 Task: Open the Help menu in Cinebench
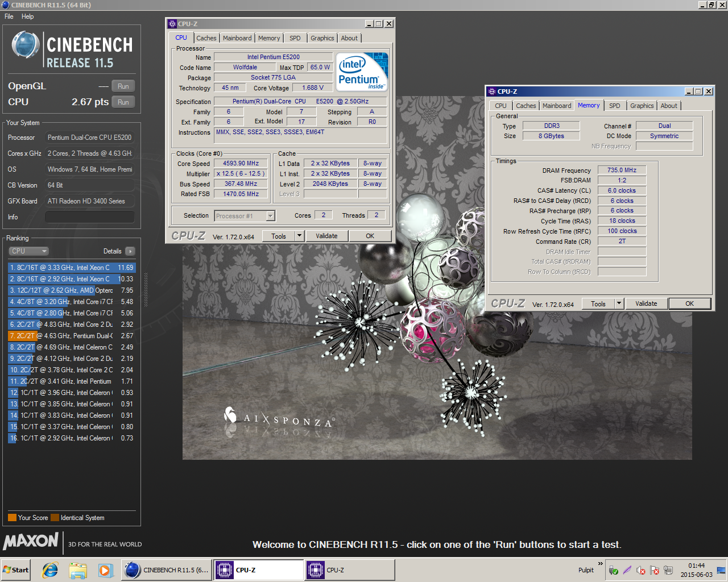click(x=27, y=16)
